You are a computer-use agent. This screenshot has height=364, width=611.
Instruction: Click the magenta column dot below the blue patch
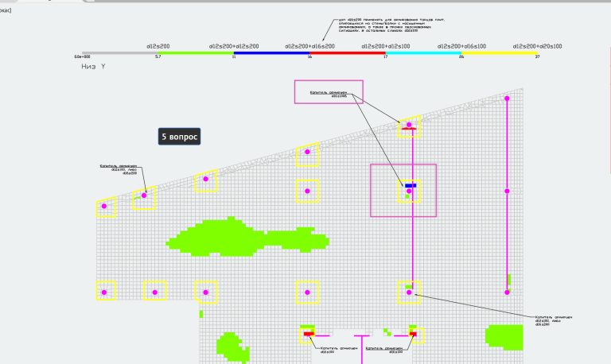pos(409,192)
